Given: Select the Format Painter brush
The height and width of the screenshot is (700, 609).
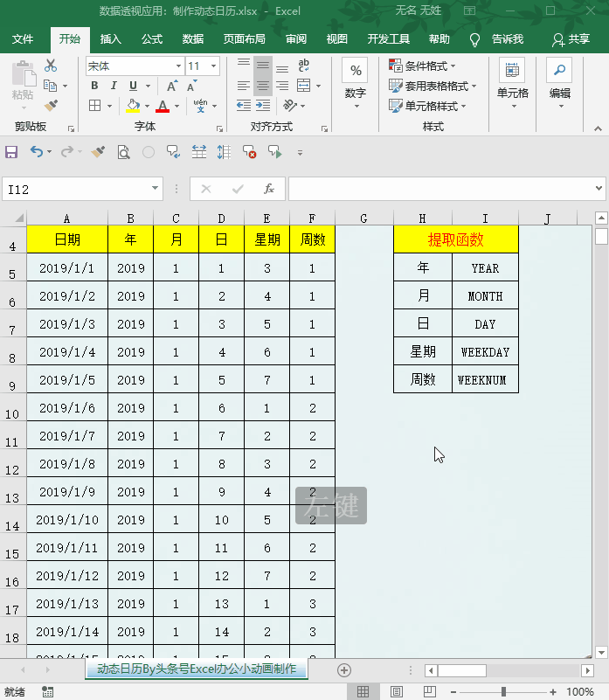Looking at the screenshot, I should pyautogui.click(x=51, y=106).
